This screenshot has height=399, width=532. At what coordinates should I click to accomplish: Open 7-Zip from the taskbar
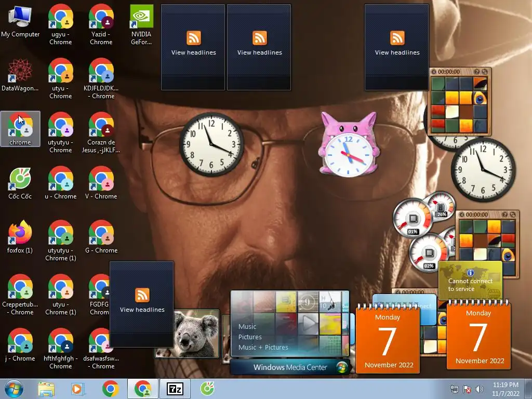tap(175, 389)
